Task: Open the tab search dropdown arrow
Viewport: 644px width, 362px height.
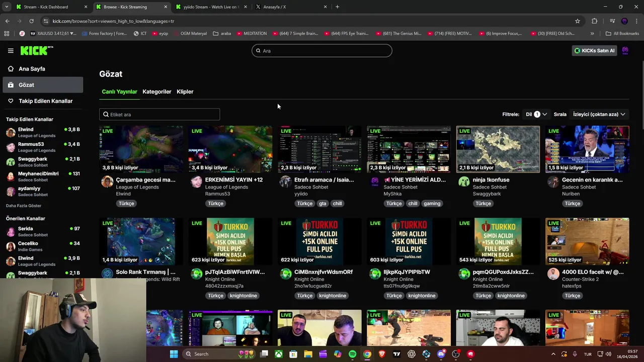Action: 6,7
